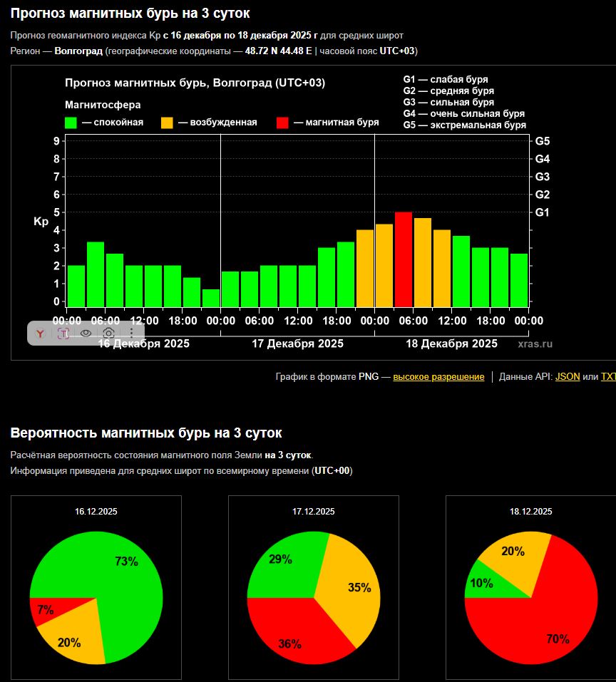Click the xras.ru watermark on the chart

[535, 344]
